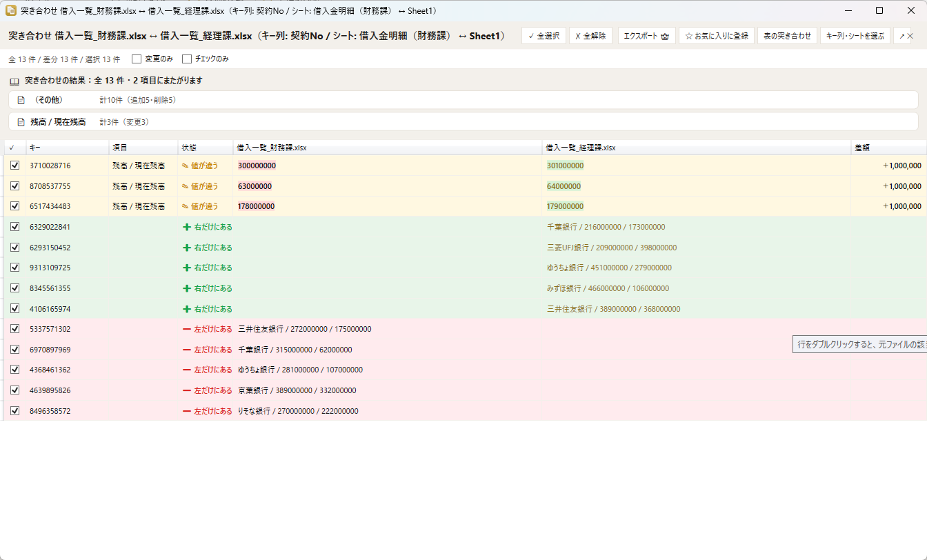Open the 表の突き合わせ table comparison

787,36
